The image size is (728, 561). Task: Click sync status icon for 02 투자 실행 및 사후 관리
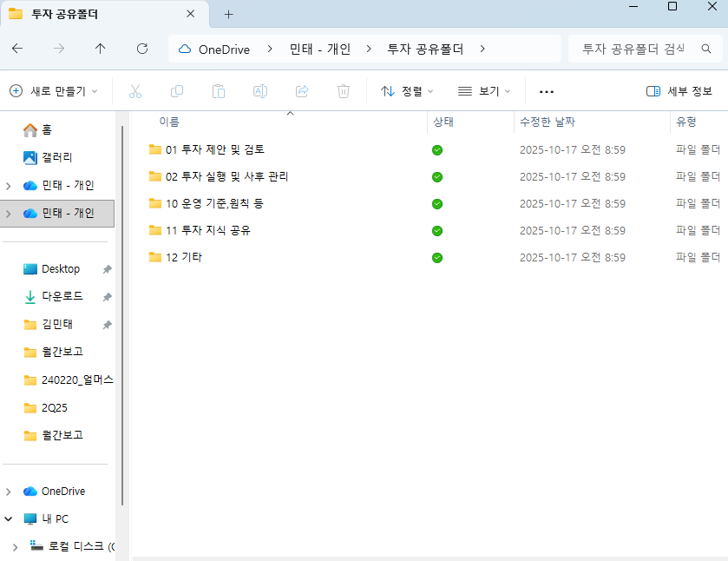pos(437,177)
